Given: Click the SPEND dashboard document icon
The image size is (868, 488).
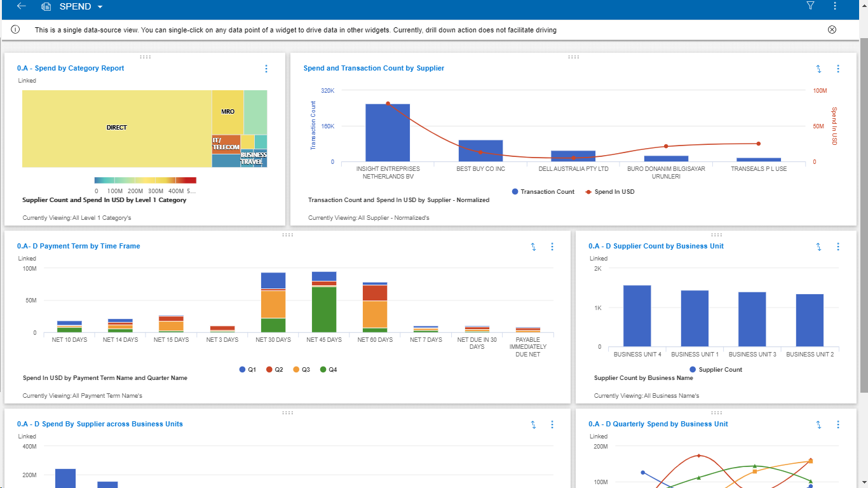Looking at the screenshot, I should point(46,6).
